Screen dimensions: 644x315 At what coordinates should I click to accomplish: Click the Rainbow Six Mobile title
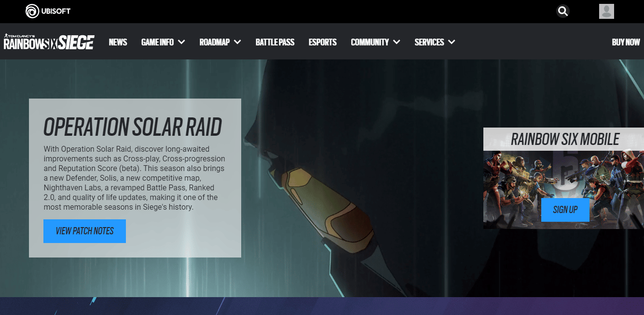pyautogui.click(x=565, y=139)
